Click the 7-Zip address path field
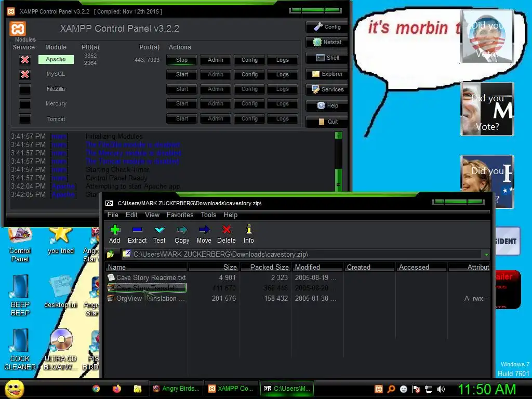The image size is (532, 399). point(301,254)
